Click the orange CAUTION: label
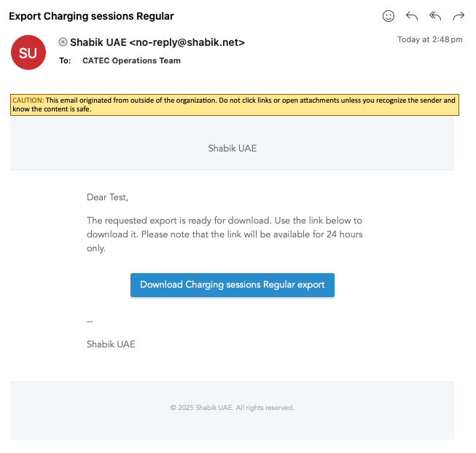 click(28, 101)
